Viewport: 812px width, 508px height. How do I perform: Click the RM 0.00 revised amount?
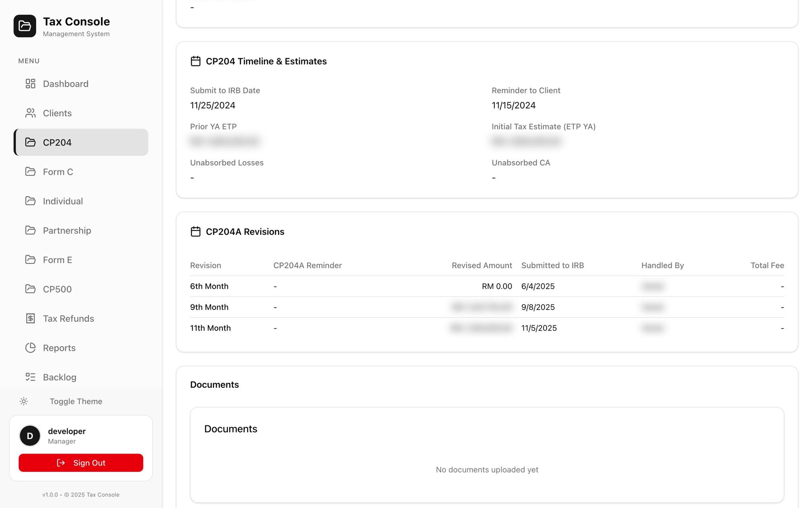pos(497,286)
